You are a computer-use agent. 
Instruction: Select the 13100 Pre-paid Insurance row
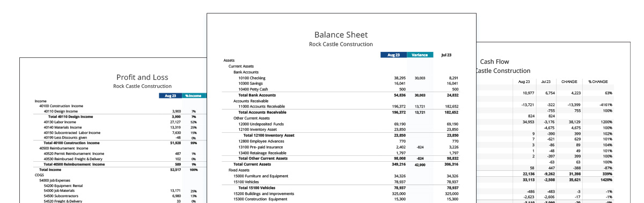pos(341,147)
